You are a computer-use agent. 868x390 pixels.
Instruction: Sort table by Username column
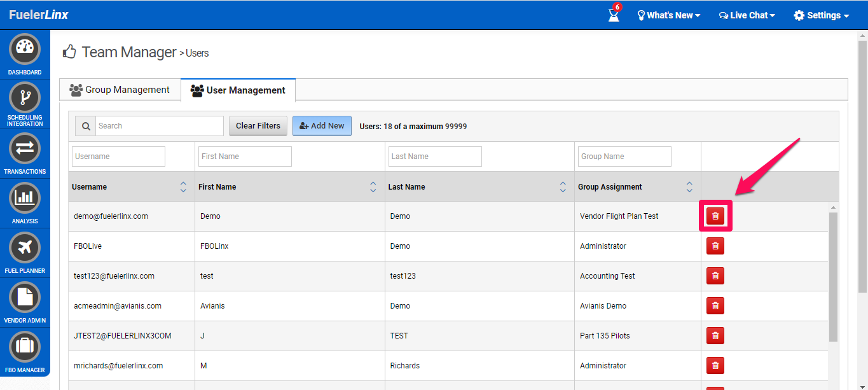pyautogui.click(x=183, y=187)
